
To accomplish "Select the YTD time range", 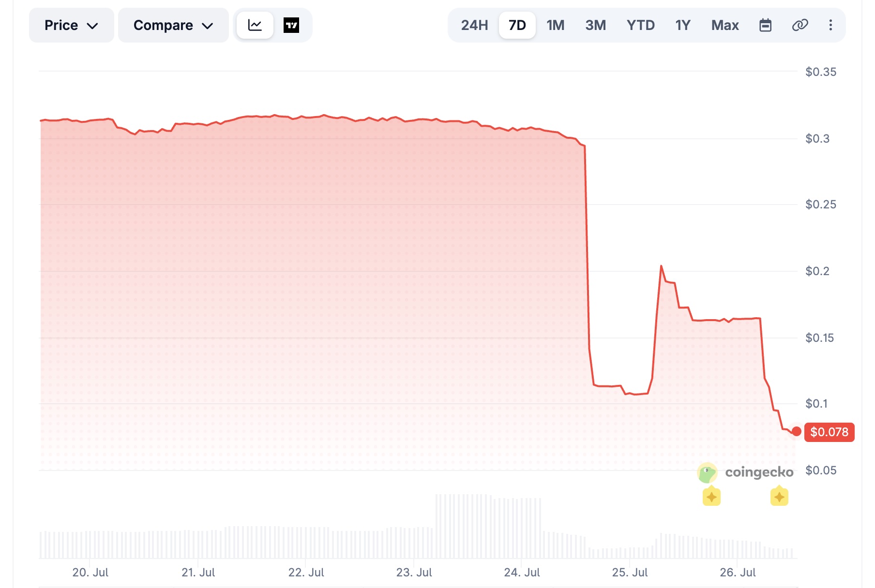I will point(640,25).
